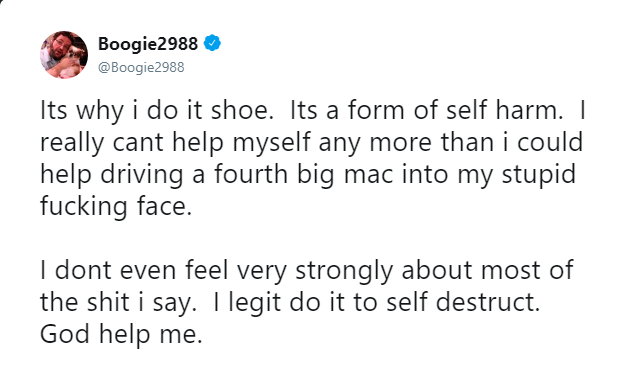Click "really cant help myself" text
The width and height of the screenshot is (635, 365).
(175, 143)
